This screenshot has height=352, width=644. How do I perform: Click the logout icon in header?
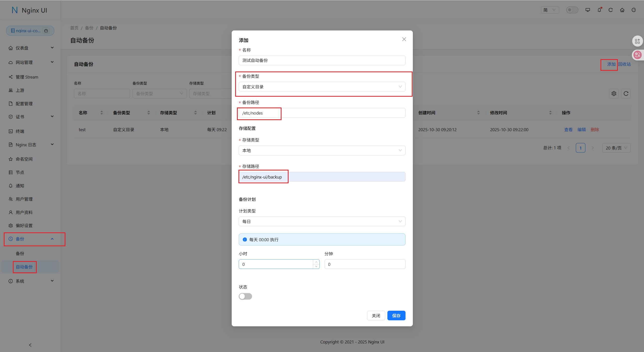pyautogui.click(x=634, y=10)
